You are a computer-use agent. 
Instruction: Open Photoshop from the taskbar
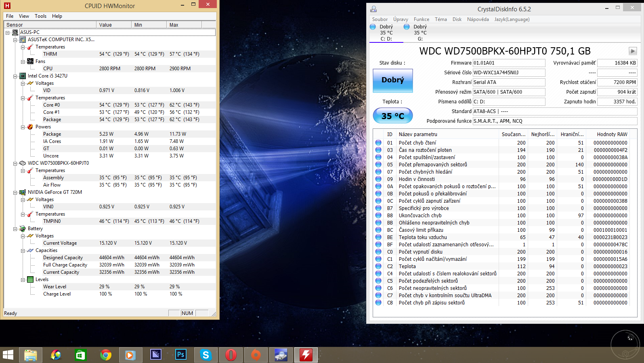click(180, 355)
